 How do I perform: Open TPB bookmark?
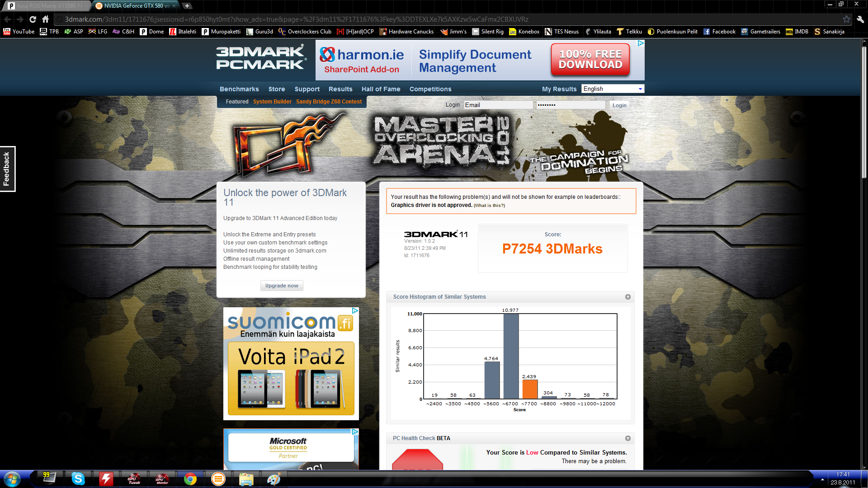pos(50,32)
